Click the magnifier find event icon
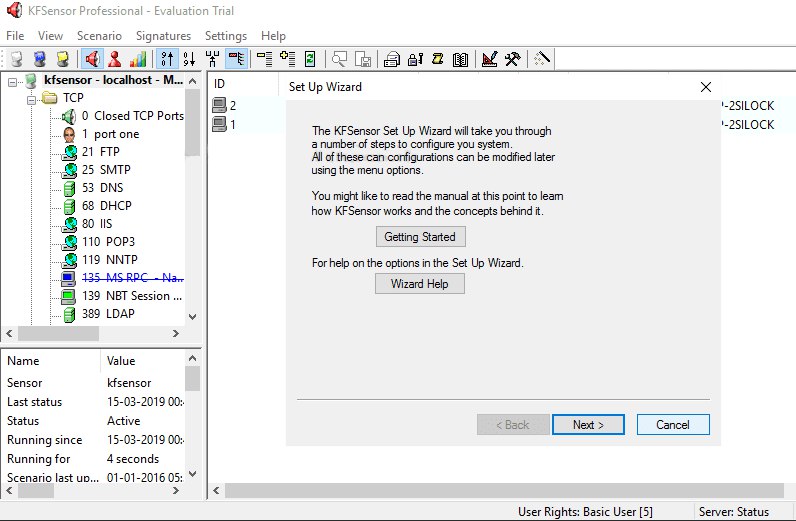The width and height of the screenshot is (796, 521). (339, 59)
